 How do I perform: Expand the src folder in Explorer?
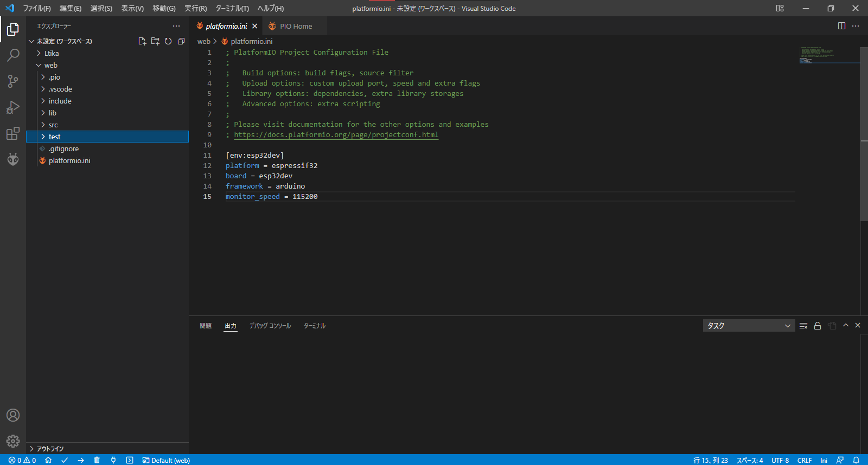click(53, 125)
